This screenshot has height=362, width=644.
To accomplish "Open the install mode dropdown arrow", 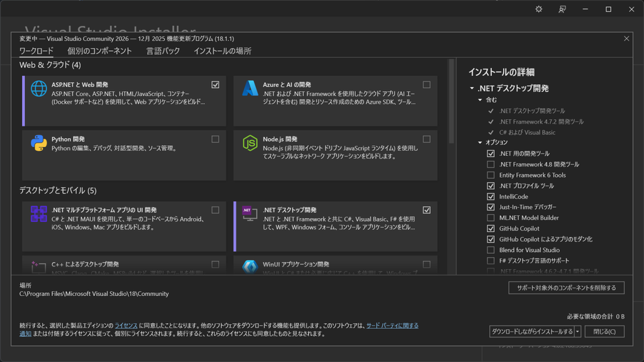I will coord(577,331).
